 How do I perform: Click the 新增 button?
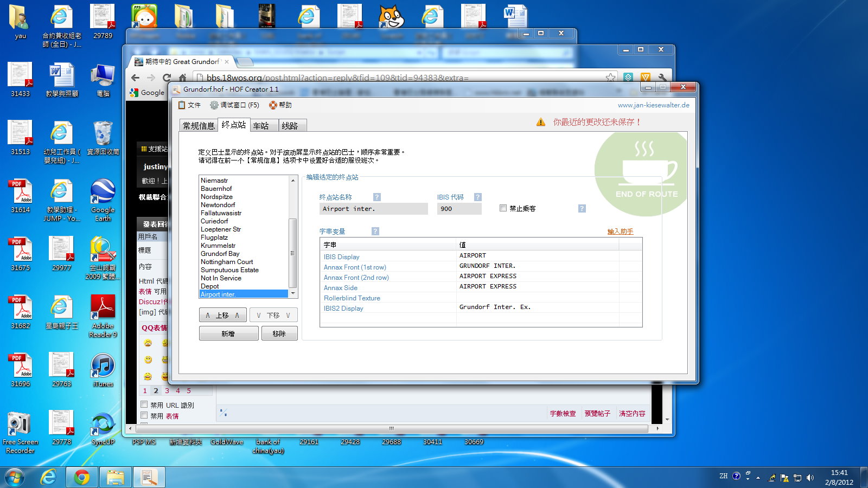[x=228, y=333]
